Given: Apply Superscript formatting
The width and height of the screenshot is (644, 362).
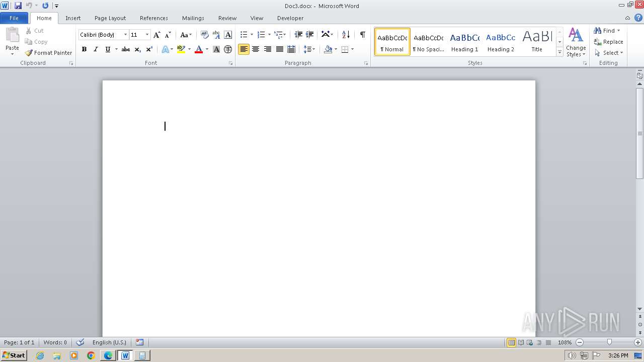Looking at the screenshot, I should click(149, 49).
